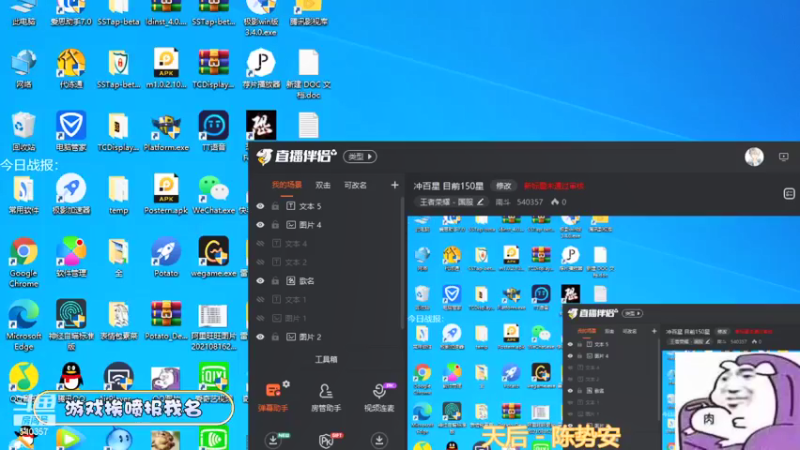The width and height of the screenshot is (800, 450).
Task: Open Microsoft Edge desktop shortcut
Action: (x=23, y=326)
